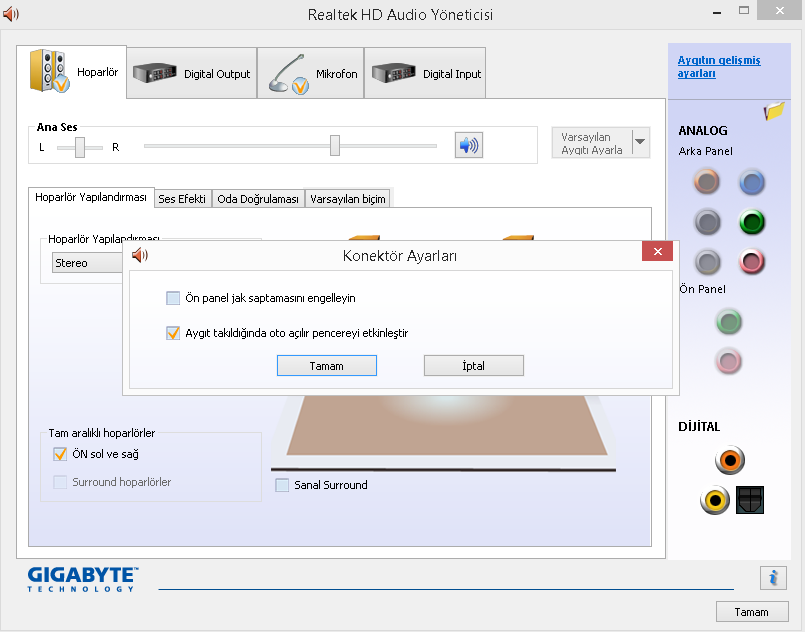Click Tamam in the Konektör Ayarları dialog
805x632 pixels.
327,366
